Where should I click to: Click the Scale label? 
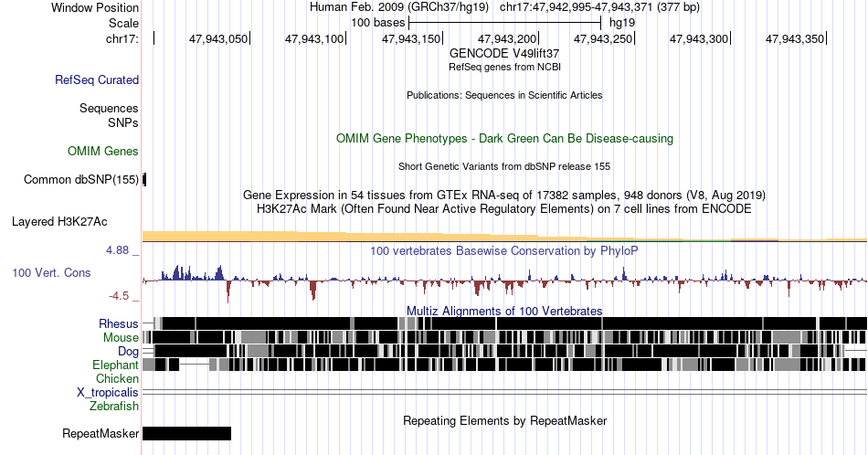click(x=124, y=23)
